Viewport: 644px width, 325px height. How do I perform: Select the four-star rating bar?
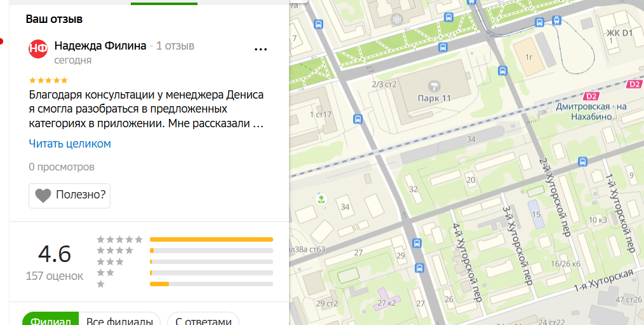(x=211, y=251)
